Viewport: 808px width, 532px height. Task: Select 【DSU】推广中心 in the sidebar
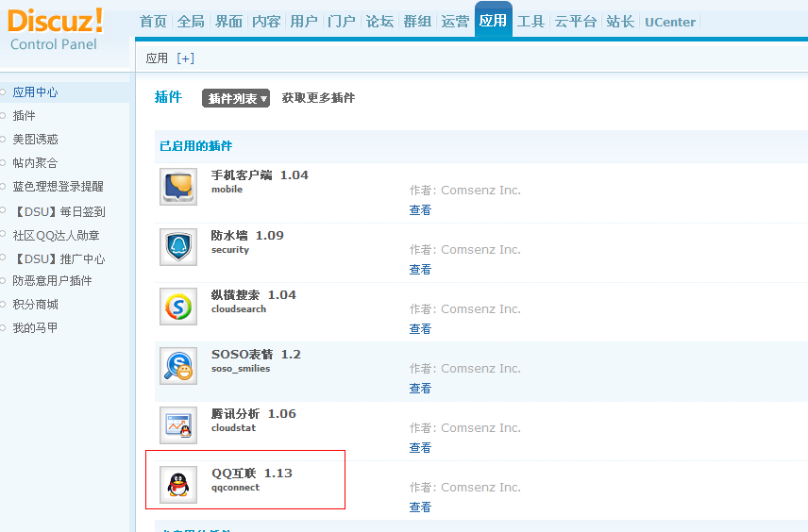coord(59,259)
